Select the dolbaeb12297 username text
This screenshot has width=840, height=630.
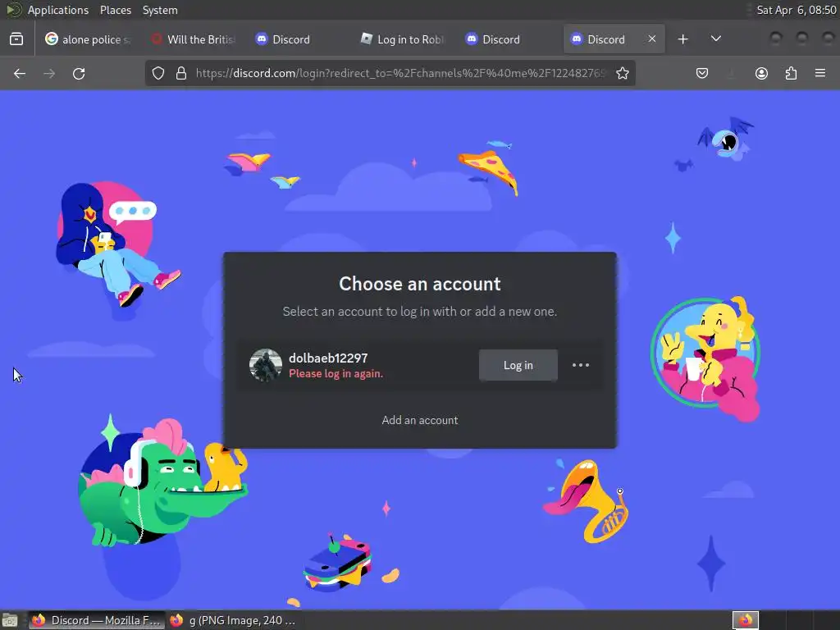(x=328, y=358)
